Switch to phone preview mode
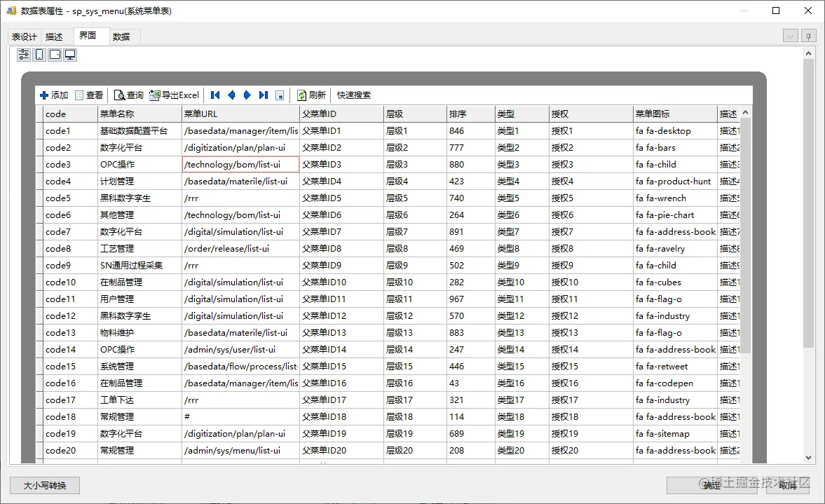The image size is (825, 504). (x=39, y=55)
